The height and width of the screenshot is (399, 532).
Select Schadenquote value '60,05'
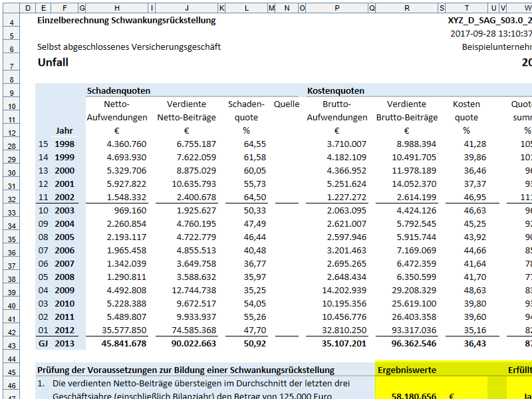click(255, 171)
